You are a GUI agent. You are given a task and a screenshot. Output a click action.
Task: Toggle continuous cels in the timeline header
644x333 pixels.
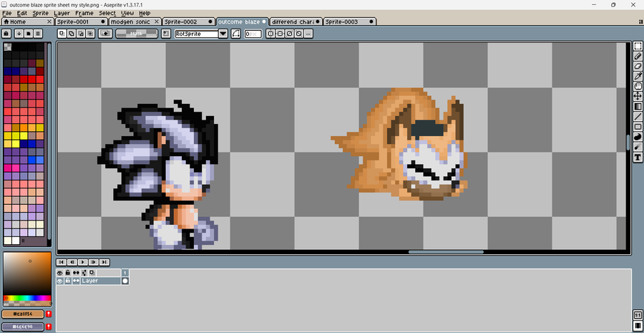76,273
